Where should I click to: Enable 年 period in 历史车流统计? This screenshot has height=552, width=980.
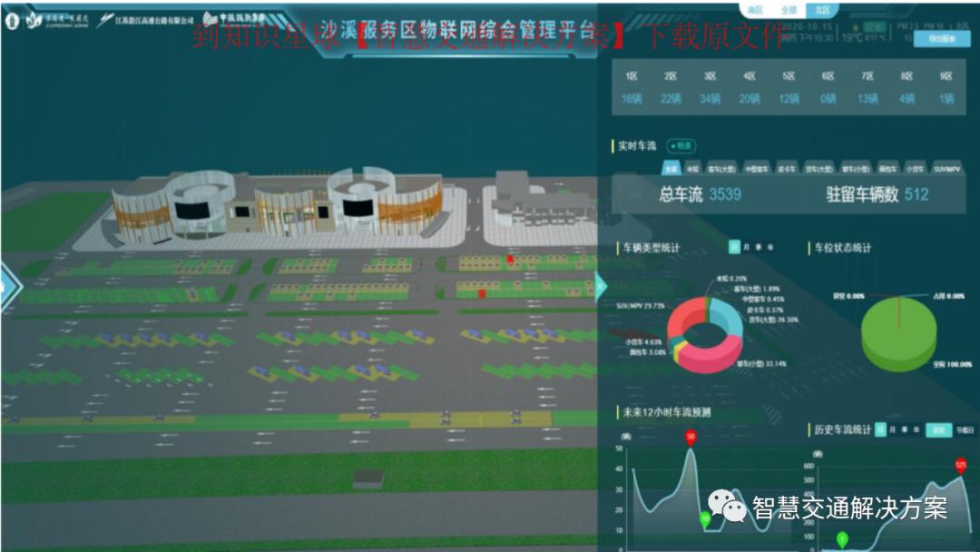pyautogui.click(x=917, y=429)
